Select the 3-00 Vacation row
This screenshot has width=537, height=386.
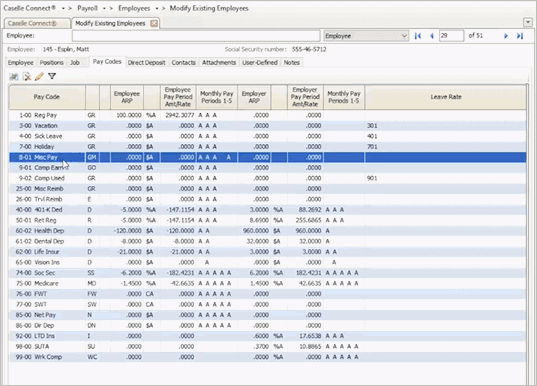pyautogui.click(x=267, y=126)
